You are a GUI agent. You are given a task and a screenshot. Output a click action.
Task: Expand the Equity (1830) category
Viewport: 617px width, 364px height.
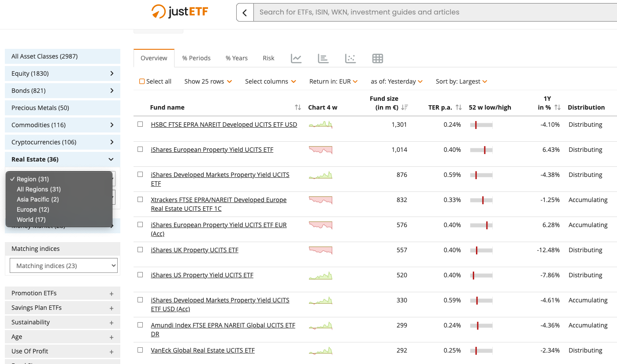(x=63, y=74)
